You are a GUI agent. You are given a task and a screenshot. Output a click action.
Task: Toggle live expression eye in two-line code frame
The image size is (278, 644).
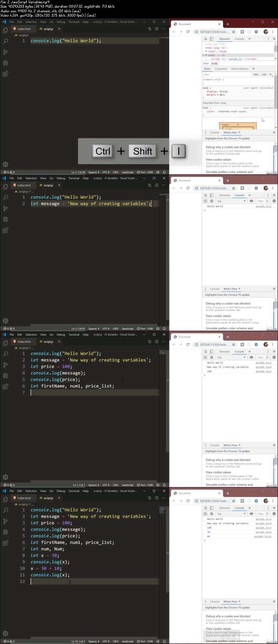[x=251, y=201]
